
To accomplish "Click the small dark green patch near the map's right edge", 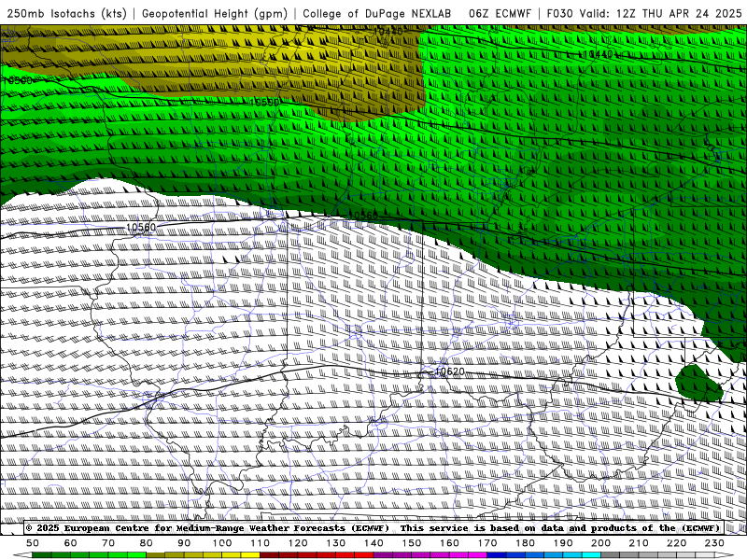I will coord(698,383).
